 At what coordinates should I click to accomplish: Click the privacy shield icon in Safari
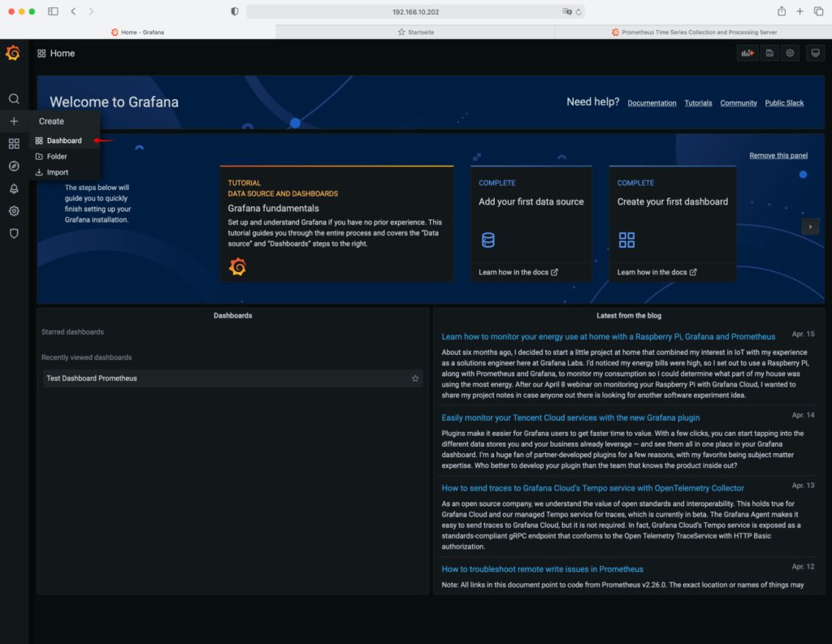235,11
